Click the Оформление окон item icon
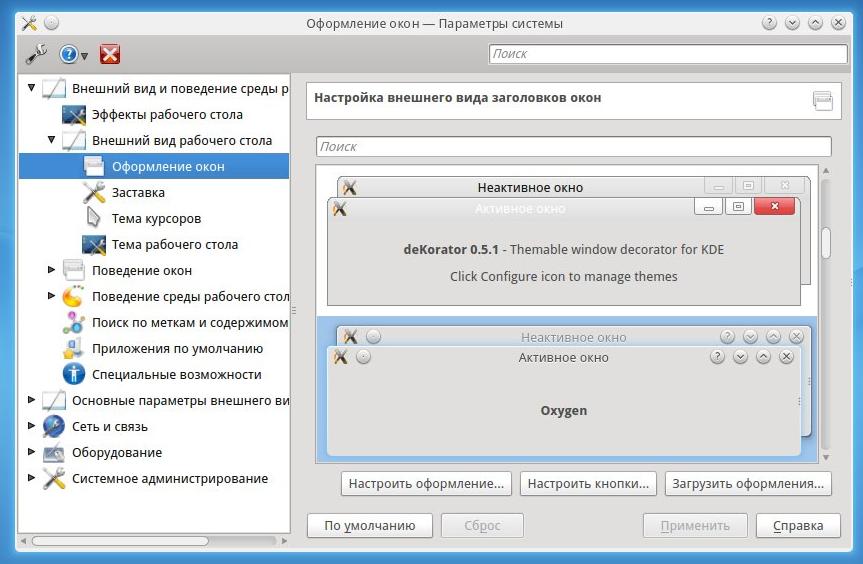The image size is (863, 564). coord(94,166)
